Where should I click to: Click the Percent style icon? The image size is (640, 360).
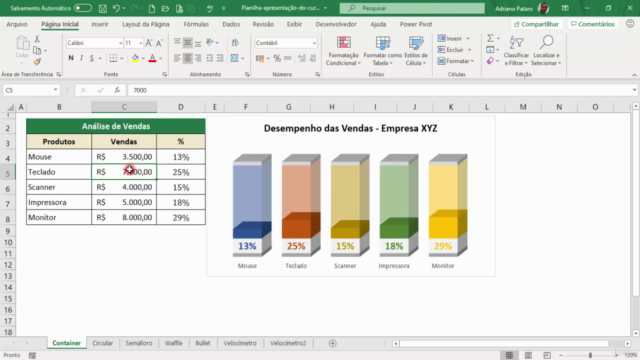[277, 58]
